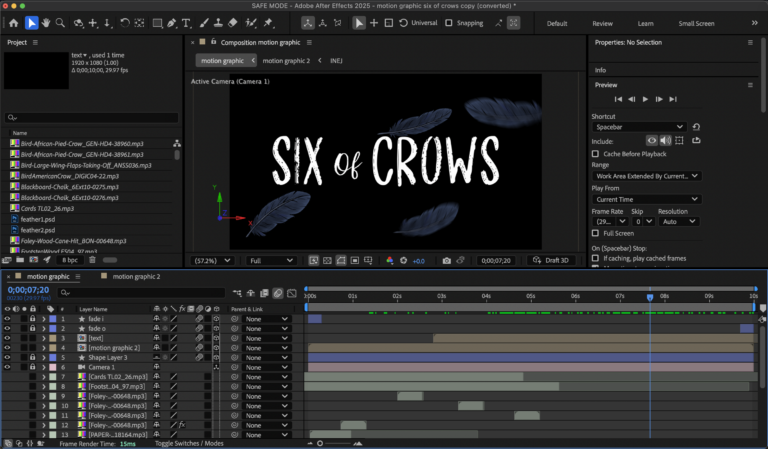Viewport: 768px width, 449px height.
Task: Select the Puppet Pin tool
Action: (268, 23)
